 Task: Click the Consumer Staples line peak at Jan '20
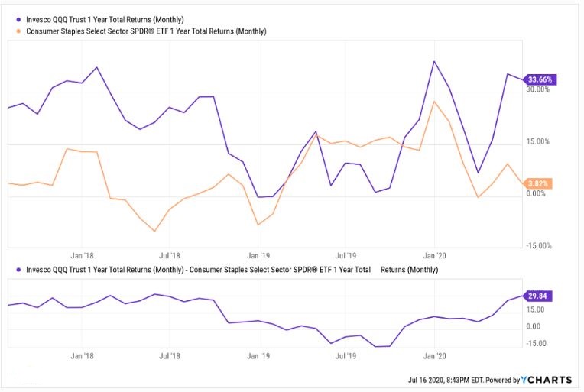[x=434, y=102]
